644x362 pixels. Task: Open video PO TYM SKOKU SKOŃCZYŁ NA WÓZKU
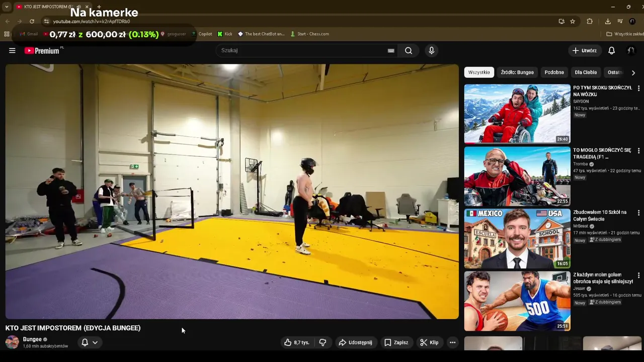coord(602,91)
